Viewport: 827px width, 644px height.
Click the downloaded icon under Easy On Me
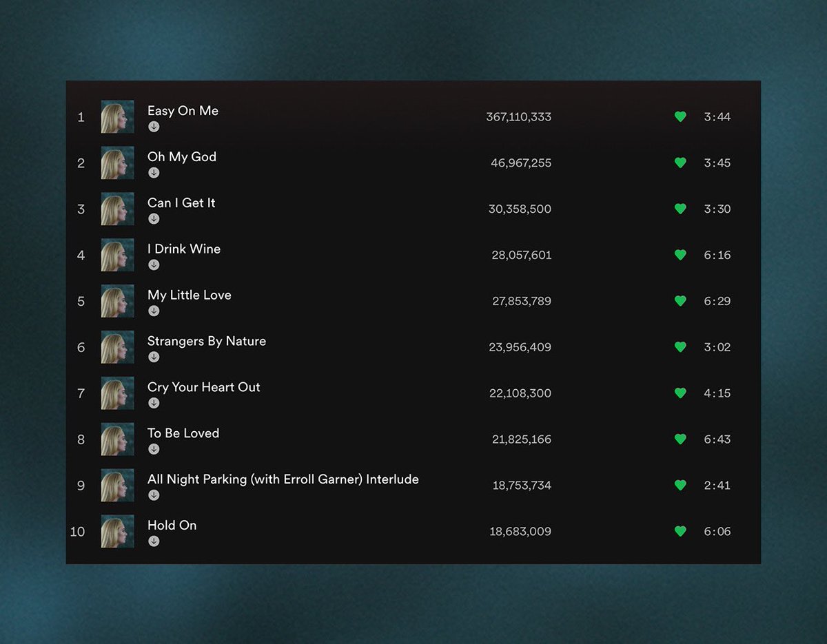tap(154, 127)
